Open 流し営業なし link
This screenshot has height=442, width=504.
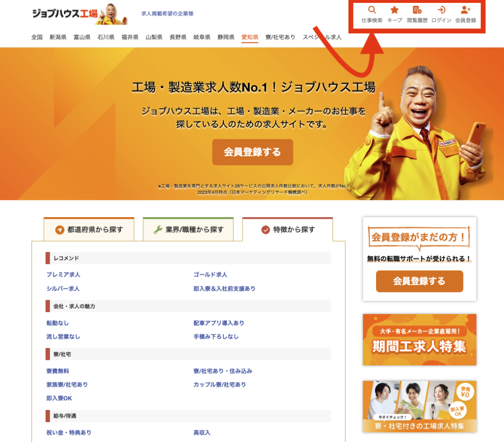pos(63,337)
